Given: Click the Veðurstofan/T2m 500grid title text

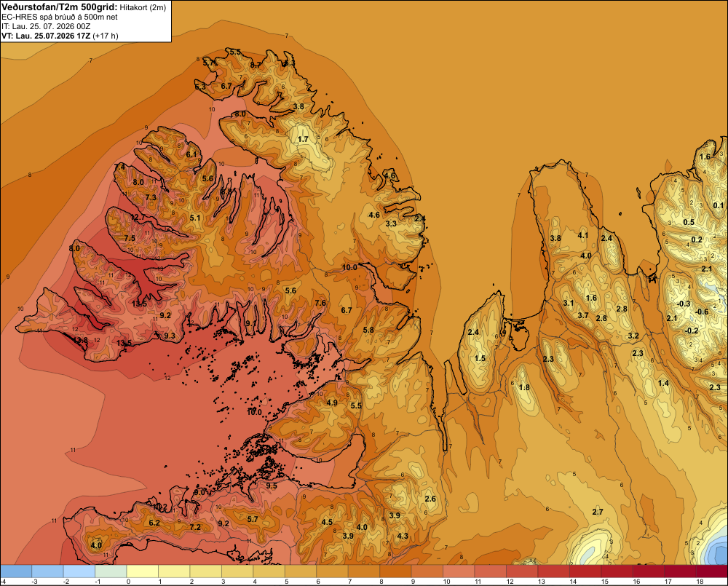Looking at the screenshot, I should 60,7.
